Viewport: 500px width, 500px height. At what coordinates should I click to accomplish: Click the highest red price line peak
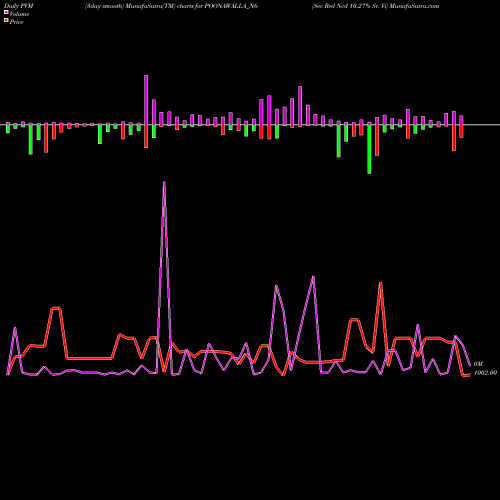pos(381,283)
